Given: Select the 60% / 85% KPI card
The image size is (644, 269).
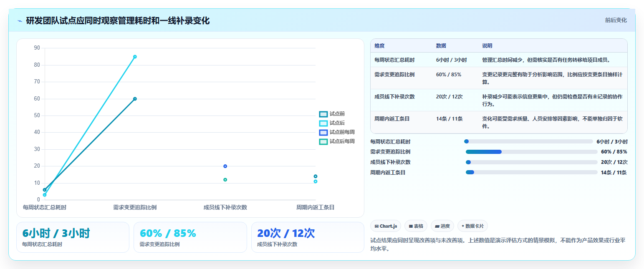Looking at the screenshot, I should pyautogui.click(x=190, y=237).
